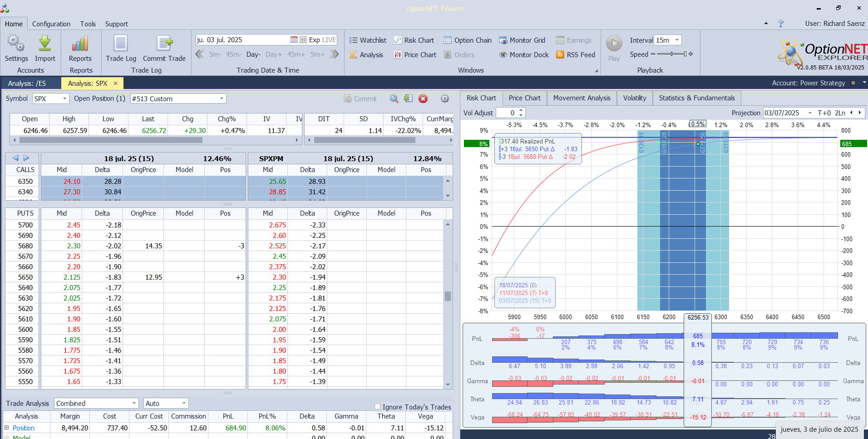Click the puts table vertical scrollbar thumb
Screen dimensions: 868x439
click(448, 296)
